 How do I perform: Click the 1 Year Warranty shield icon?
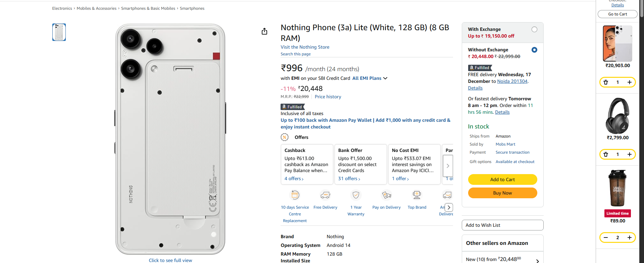356,195
